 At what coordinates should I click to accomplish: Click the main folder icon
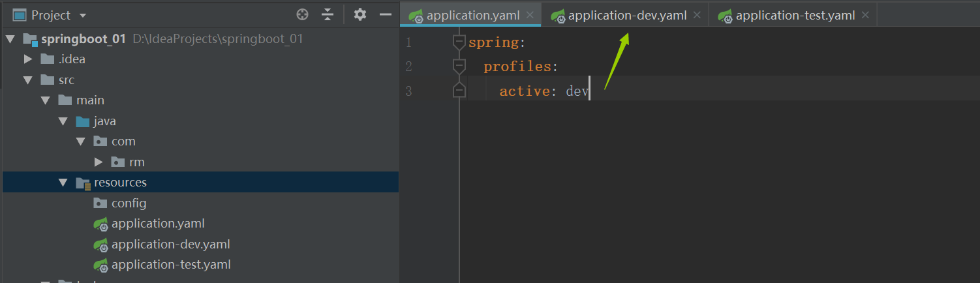click(65, 100)
